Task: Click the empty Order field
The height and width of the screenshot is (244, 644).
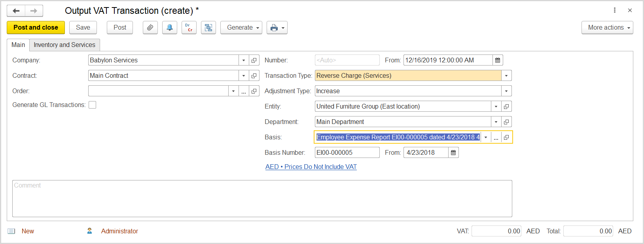Action: click(159, 91)
